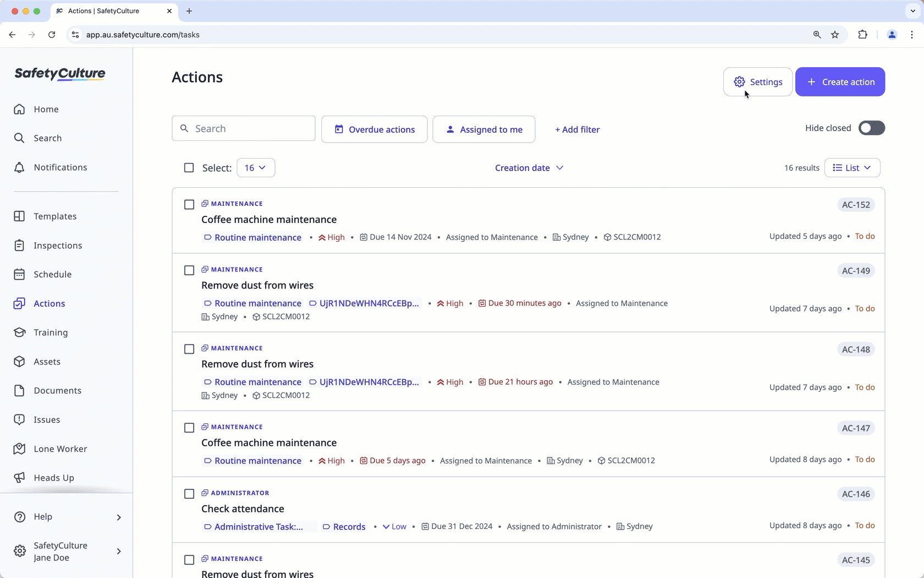Image resolution: width=924 pixels, height=578 pixels.
Task: Open the Chrome profile avatar icon
Action: pos(892,35)
